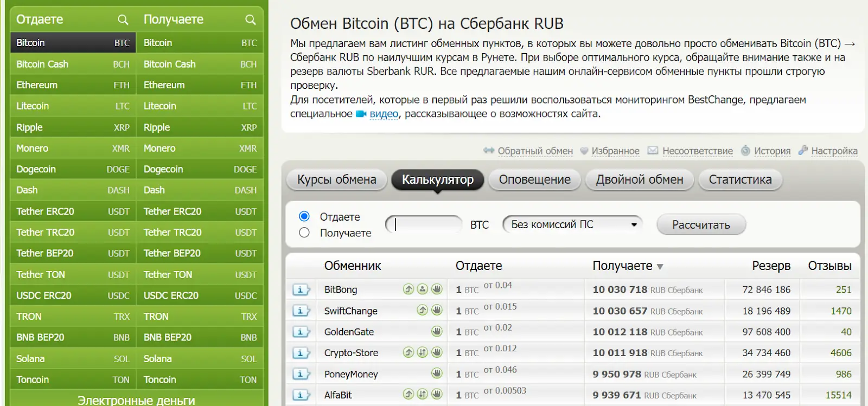
Task: Click AlfaBit's floating-rate arrow icon
Action: [x=409, y=394]
